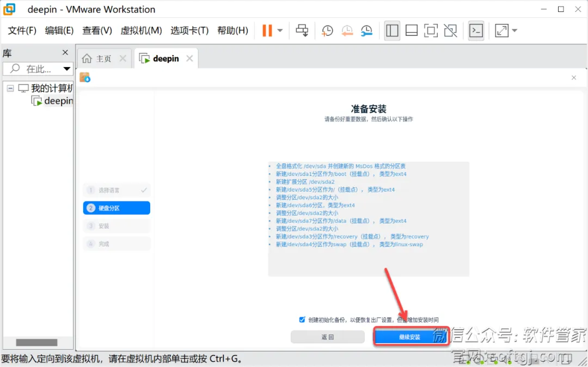The image size is (588, 367).
Task: Open the snapshot manager icon
Action: pos(366,30)
